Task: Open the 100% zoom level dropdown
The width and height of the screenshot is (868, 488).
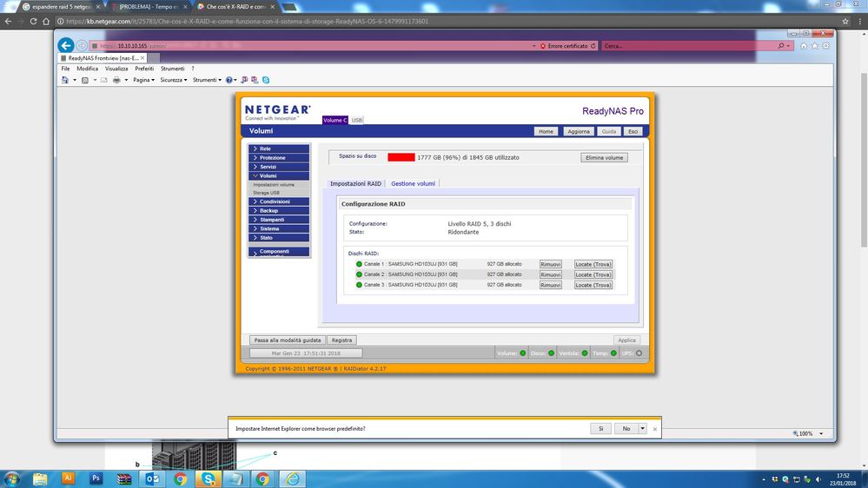Action: point(821,434)
